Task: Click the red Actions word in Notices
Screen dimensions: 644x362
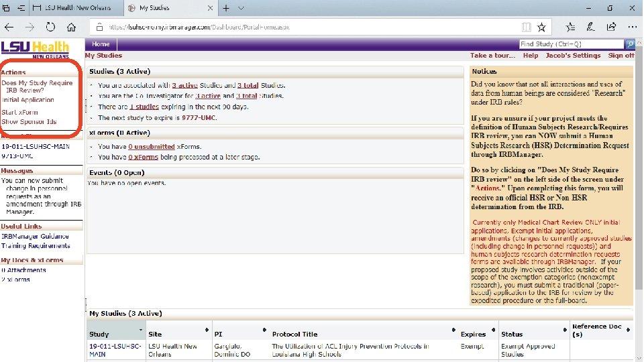Action: [x=487, y=188]
